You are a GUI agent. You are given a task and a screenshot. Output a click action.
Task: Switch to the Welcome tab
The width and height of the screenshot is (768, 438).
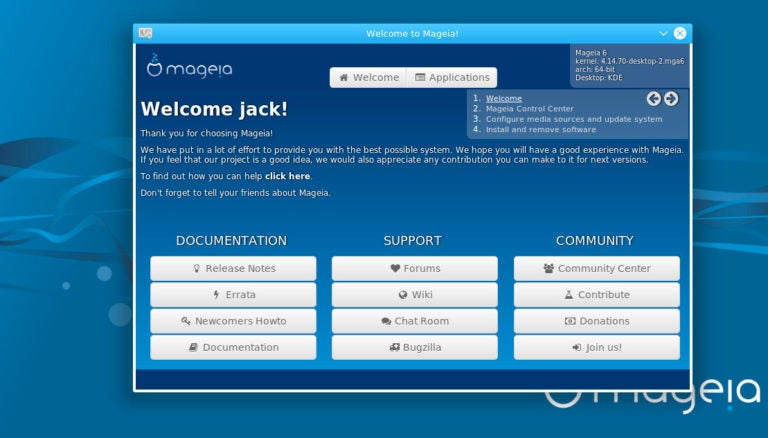[x=368, y=77]
